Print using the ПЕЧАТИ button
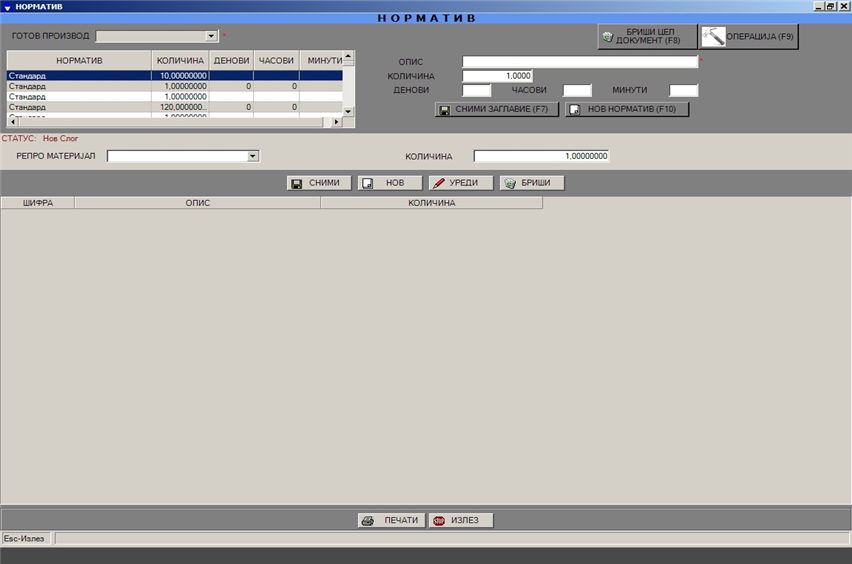The height and width of the screenshot is (564, 852). point(390,520)
